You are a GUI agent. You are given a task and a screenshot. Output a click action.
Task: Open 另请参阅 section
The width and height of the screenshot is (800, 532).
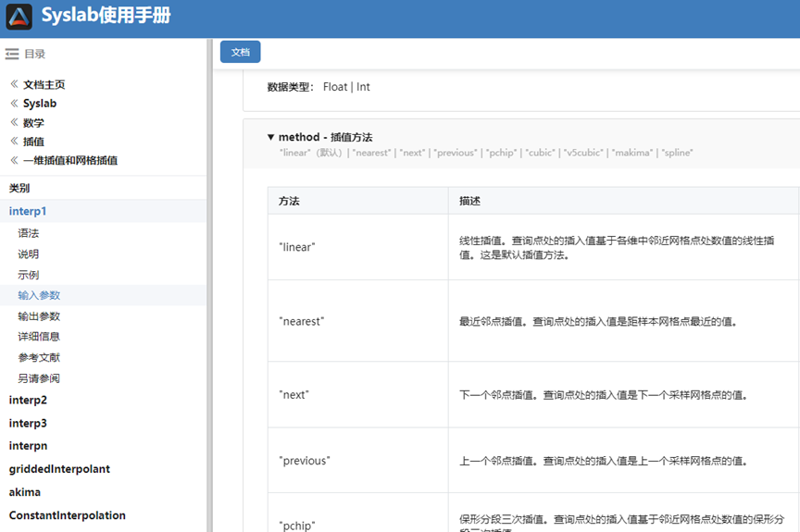coord(39,378)
